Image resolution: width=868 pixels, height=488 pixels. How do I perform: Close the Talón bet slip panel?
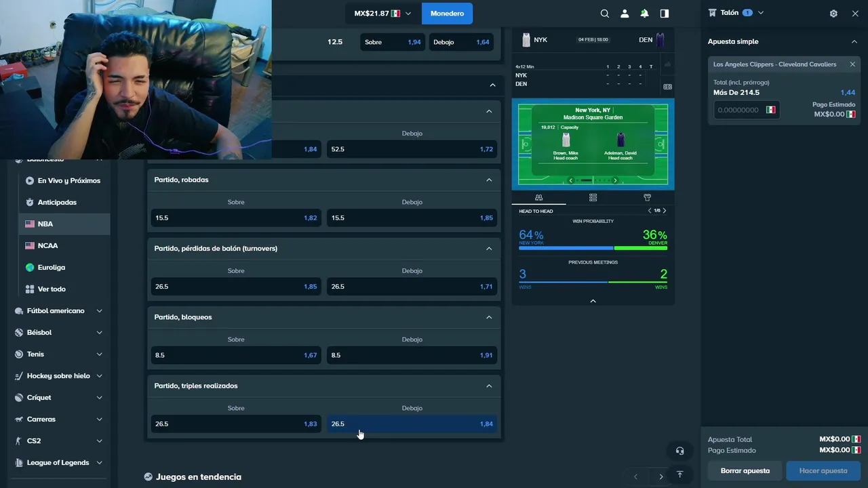[855, 14]
